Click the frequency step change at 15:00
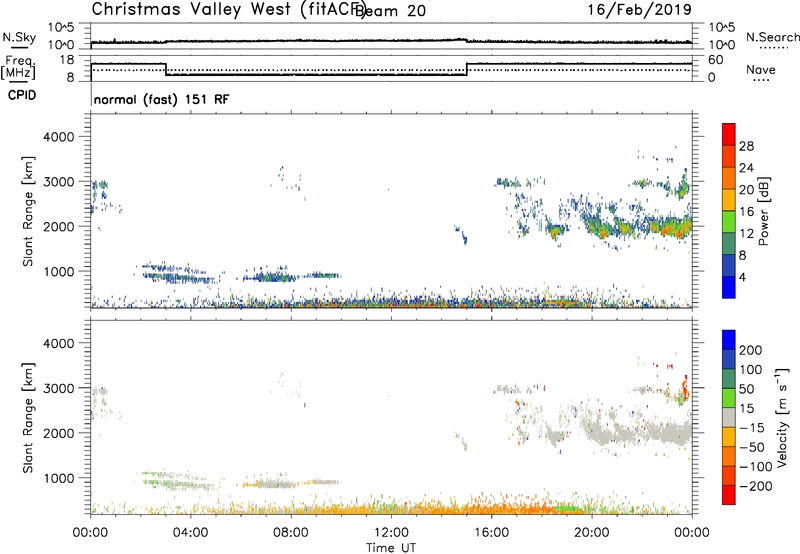This screenshot has height=554, width=800. 467,69
